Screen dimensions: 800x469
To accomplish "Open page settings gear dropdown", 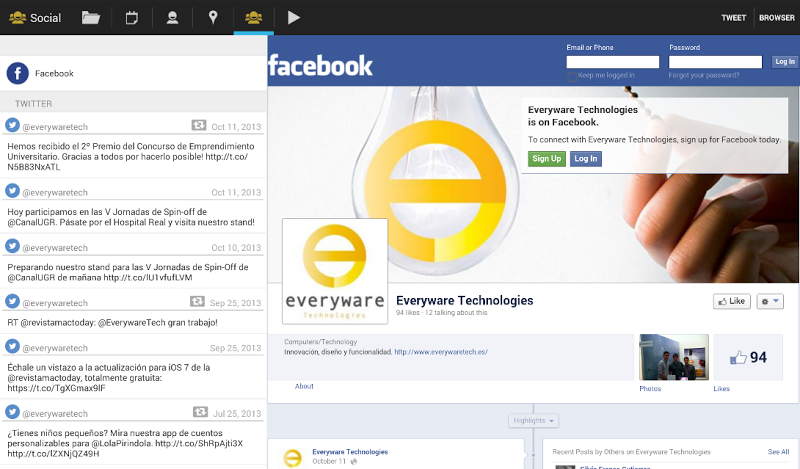I will 770,301.
